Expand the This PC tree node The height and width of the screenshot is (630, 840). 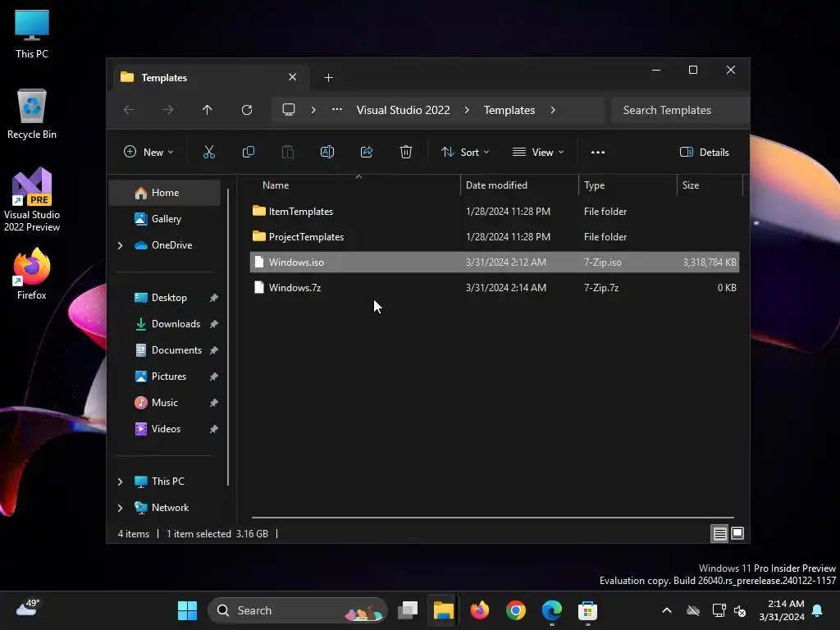pos(120,482)
